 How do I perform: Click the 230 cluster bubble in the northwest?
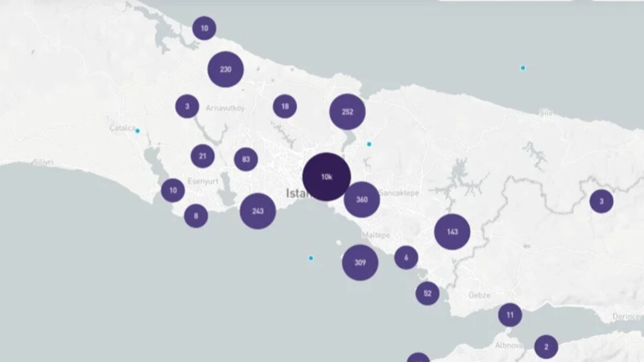[226, 69]
